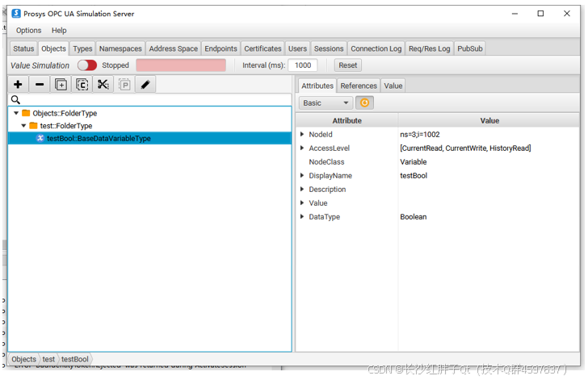Click the pink simulation status bar
The image size is (588, 380).
181,65
